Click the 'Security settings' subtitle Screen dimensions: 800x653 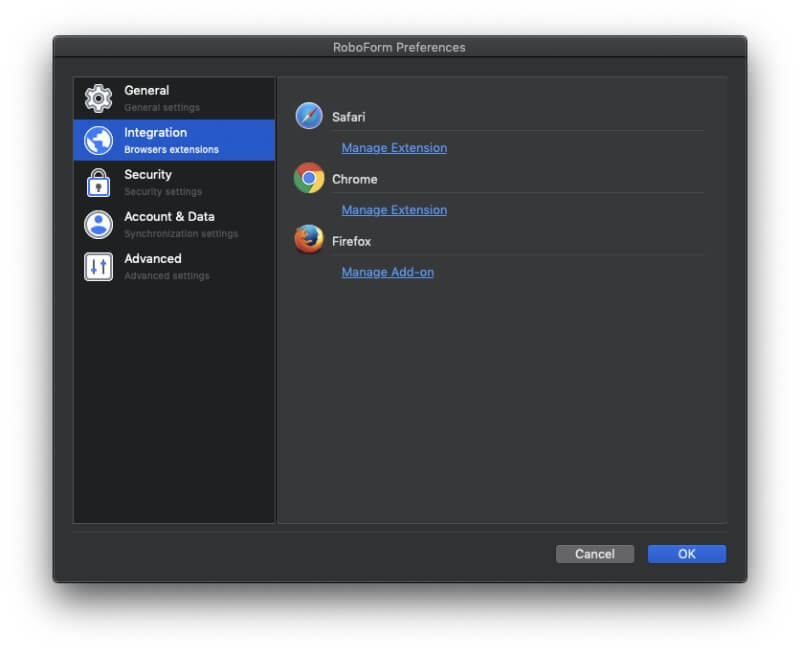tap(163, 192)
